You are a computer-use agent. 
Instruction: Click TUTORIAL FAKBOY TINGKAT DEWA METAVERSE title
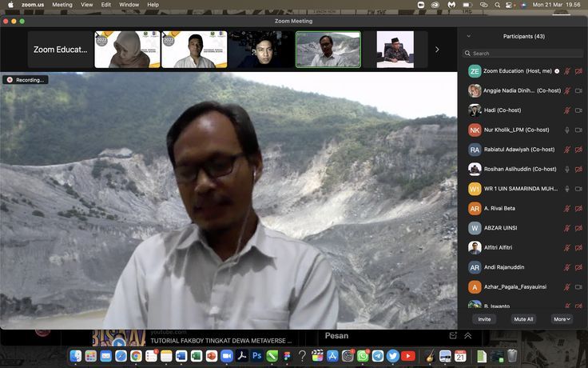(220, 341)
